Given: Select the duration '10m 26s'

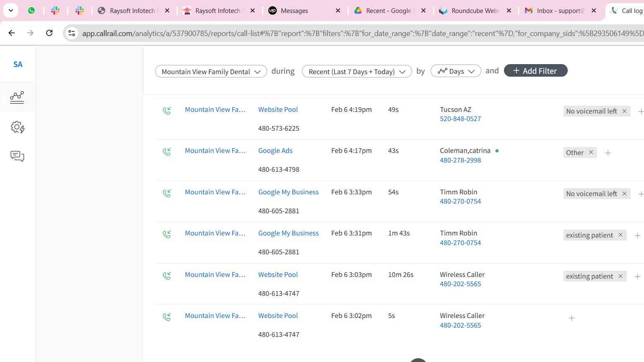Looking at the screenshot, I should pyautogui.click(x=401, y=274).
